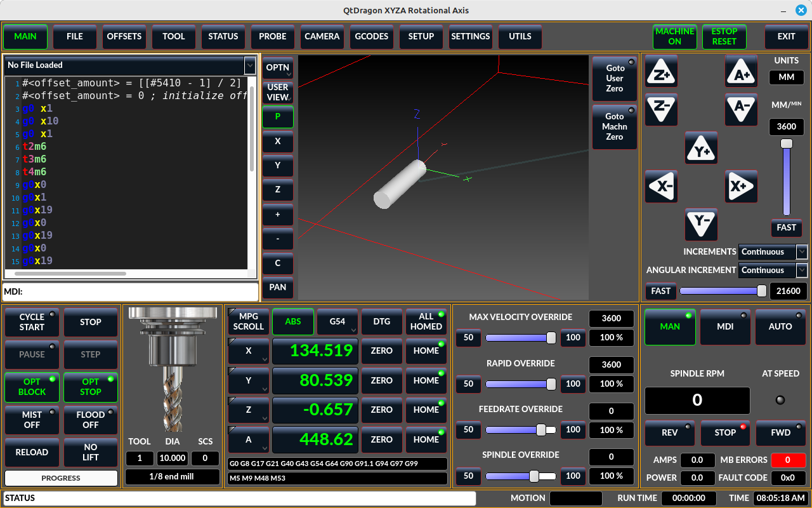Click Goto Machn Zero button
This screenshot has width=812, height=508.
tap(614, 127)
